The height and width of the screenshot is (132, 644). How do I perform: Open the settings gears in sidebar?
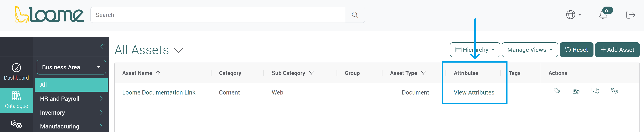(17, 124)
